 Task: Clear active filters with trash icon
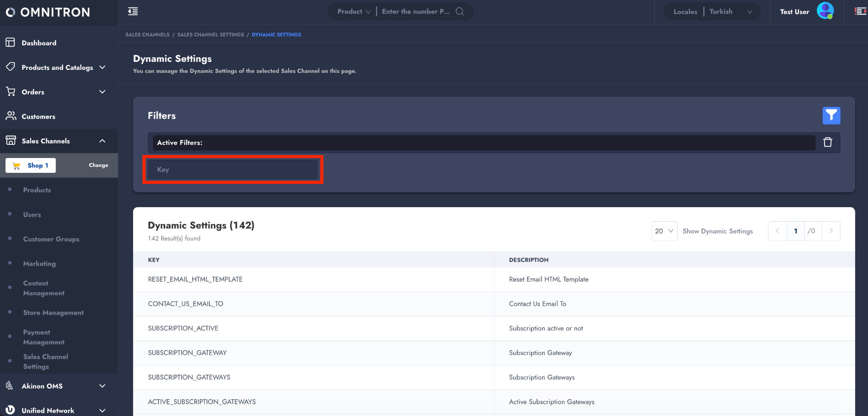(x=827, y=142)
